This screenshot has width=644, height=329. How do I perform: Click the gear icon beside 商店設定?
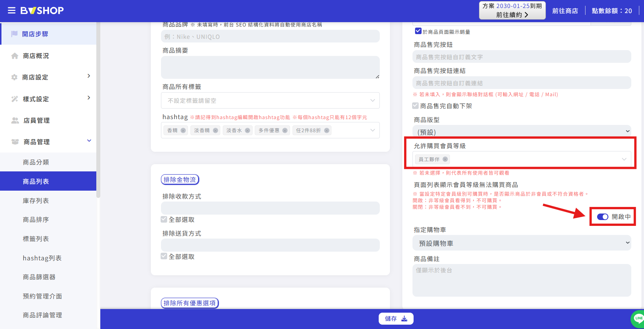click(15, 77)
